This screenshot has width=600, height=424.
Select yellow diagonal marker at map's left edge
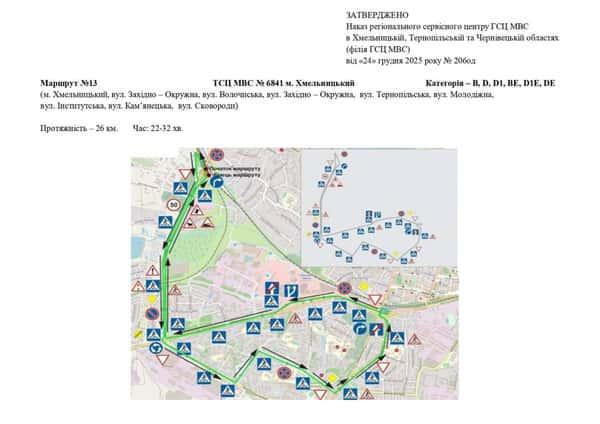(x=135, y=335)
